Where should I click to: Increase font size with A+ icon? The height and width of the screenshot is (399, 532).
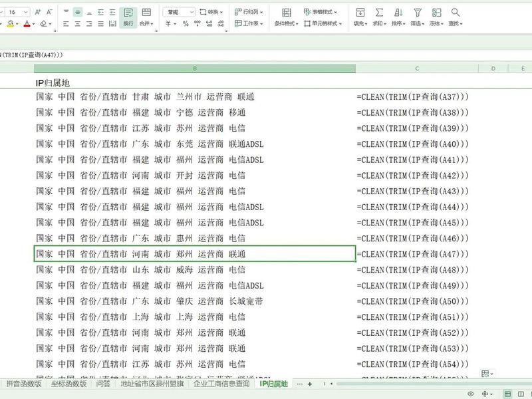tap(38, 12)
